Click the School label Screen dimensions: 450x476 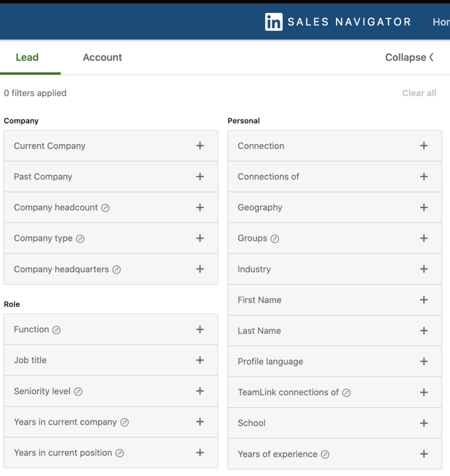point(251,423)
